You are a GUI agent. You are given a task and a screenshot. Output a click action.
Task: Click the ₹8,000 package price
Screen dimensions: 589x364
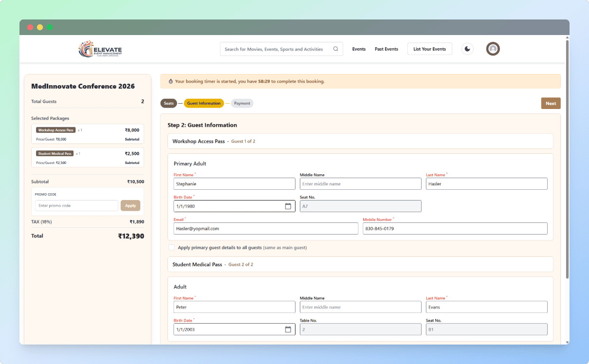tap(132, 130)
